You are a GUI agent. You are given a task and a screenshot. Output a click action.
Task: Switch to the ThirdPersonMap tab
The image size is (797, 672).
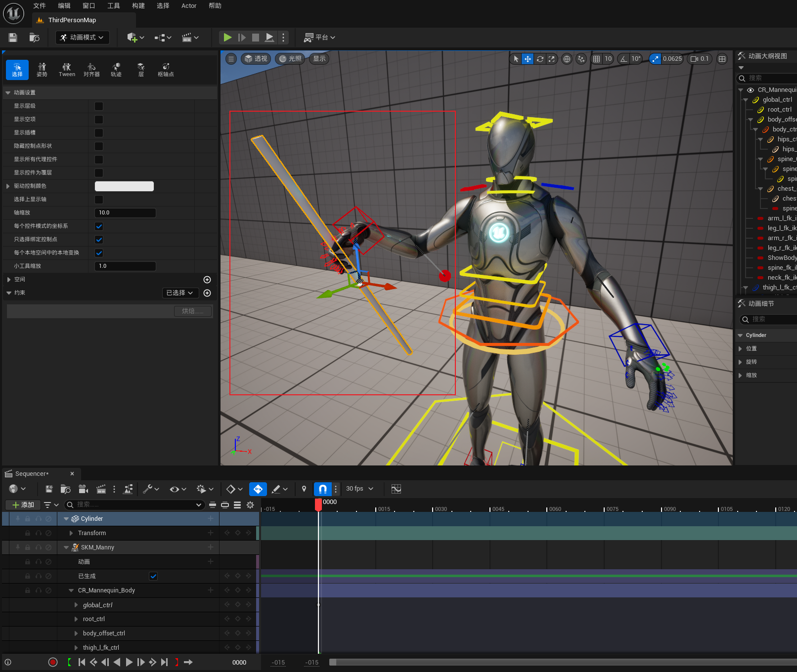pos(72,20)
